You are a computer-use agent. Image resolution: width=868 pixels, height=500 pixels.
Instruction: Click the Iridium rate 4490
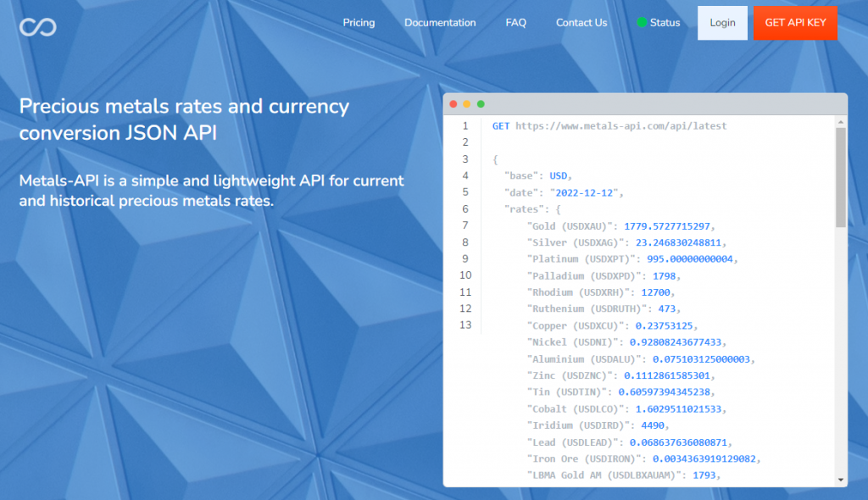click(653, 425)
